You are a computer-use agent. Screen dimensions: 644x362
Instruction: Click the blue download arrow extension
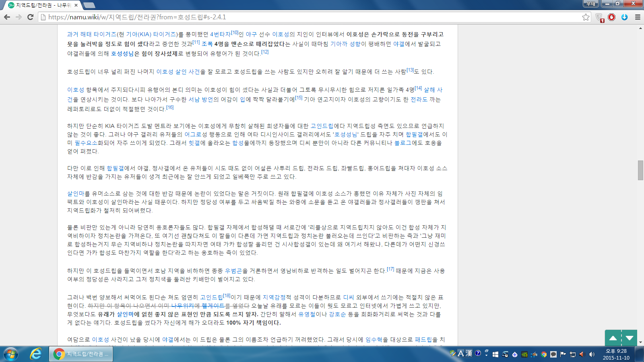[624, 17]
